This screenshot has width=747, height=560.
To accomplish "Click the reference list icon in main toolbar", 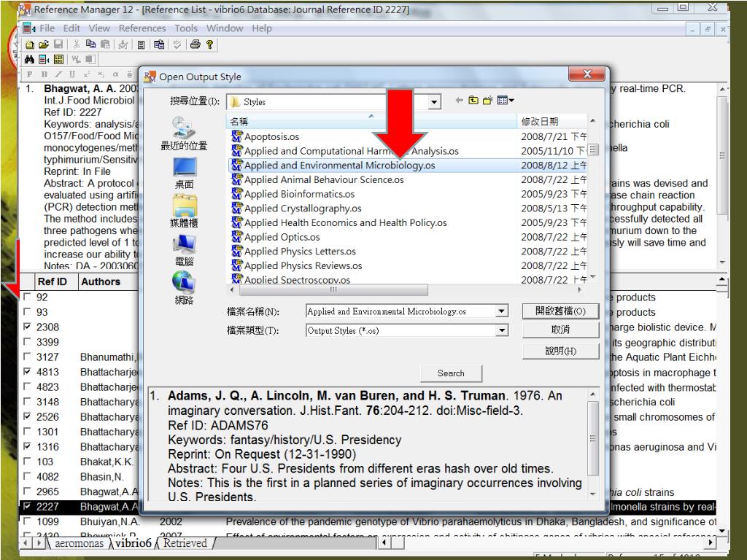I will pyautogui.click(x=141, y=44).
